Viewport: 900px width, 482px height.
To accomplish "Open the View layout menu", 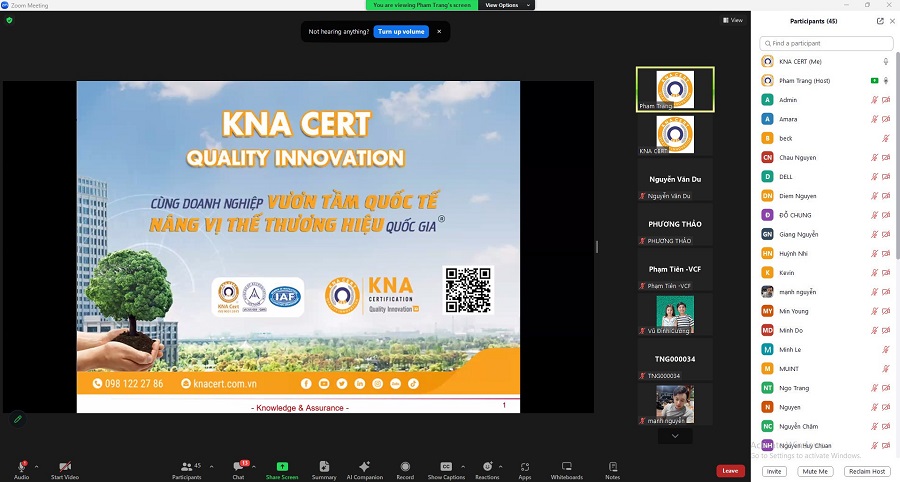I will click(x=733, y=20).
